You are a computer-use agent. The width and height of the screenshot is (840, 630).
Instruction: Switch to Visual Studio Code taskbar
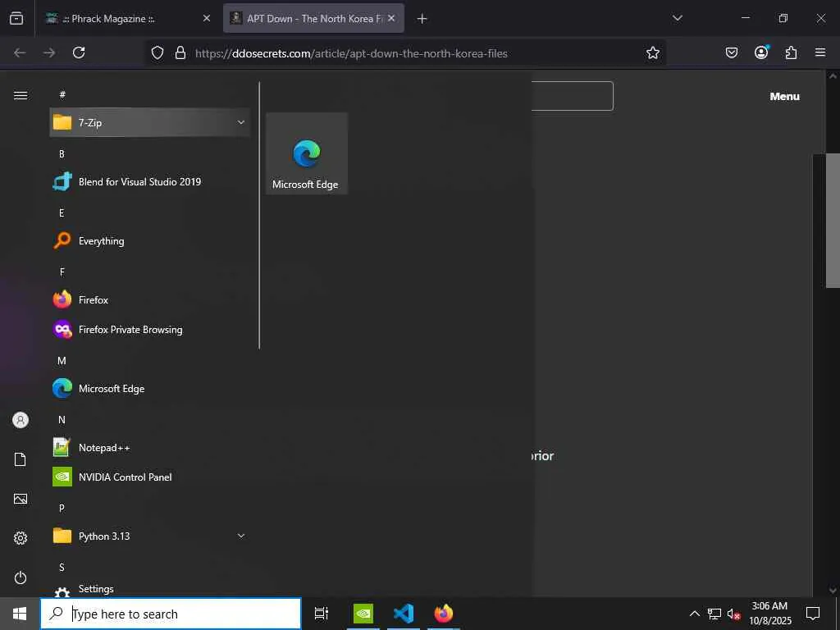404,614
